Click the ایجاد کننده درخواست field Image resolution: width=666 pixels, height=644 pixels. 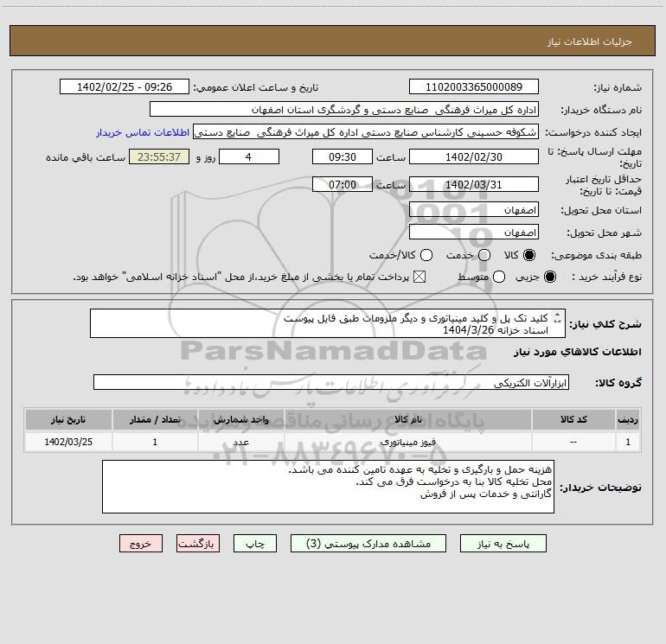click(366, 131)
